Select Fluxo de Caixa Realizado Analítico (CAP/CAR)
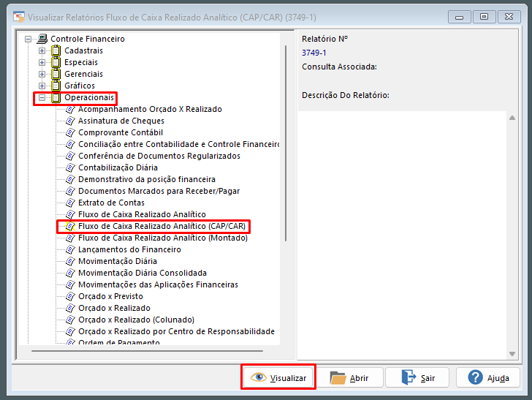The image size is (532, 400). click(x=161, y=227)
